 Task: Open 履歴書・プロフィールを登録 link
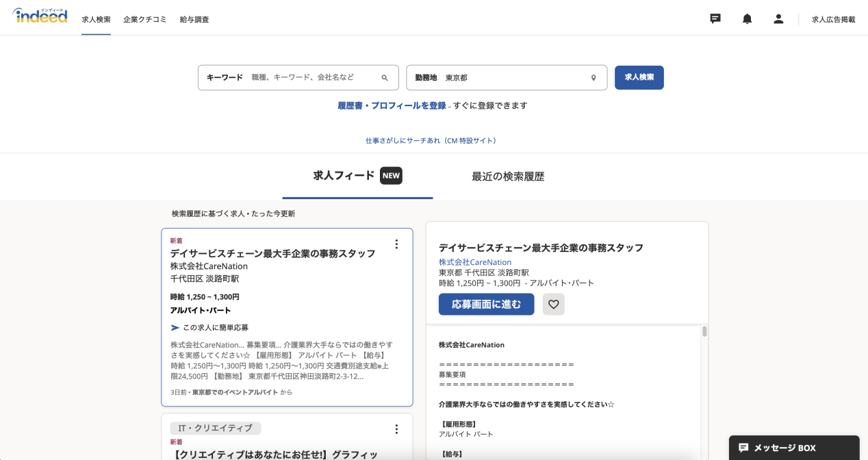[x=392, y=105]
